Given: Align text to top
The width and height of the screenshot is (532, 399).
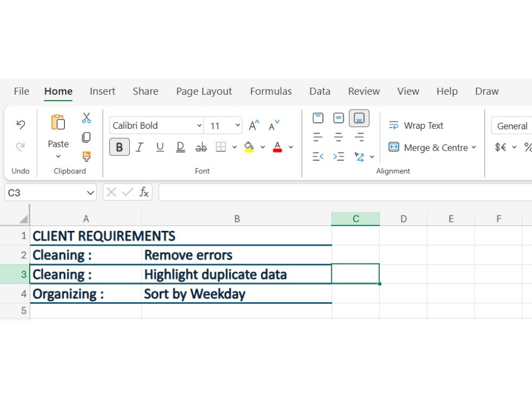Looking at the screenshot, I should 318,118.
